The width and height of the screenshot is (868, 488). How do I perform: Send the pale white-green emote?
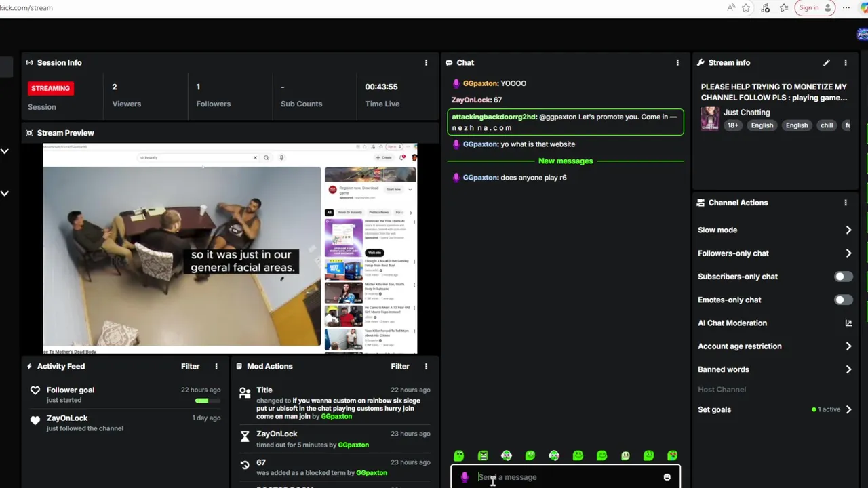(x=625, y=455)
